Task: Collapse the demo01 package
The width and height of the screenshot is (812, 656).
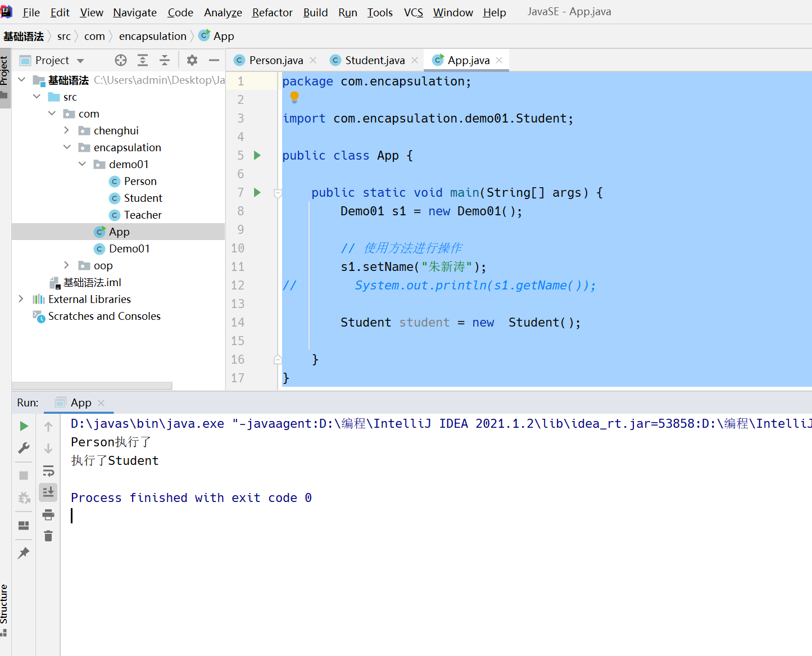Action: click(x=82, y=164)
